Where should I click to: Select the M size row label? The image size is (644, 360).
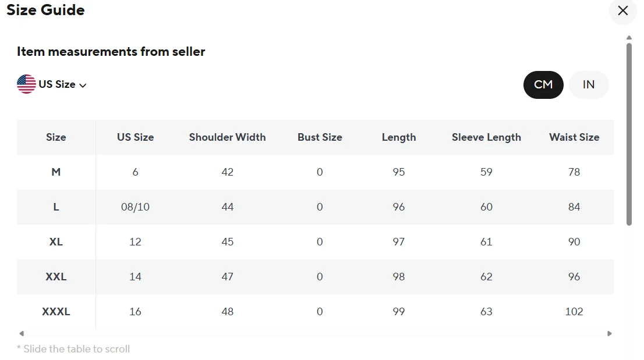(56, 172)
